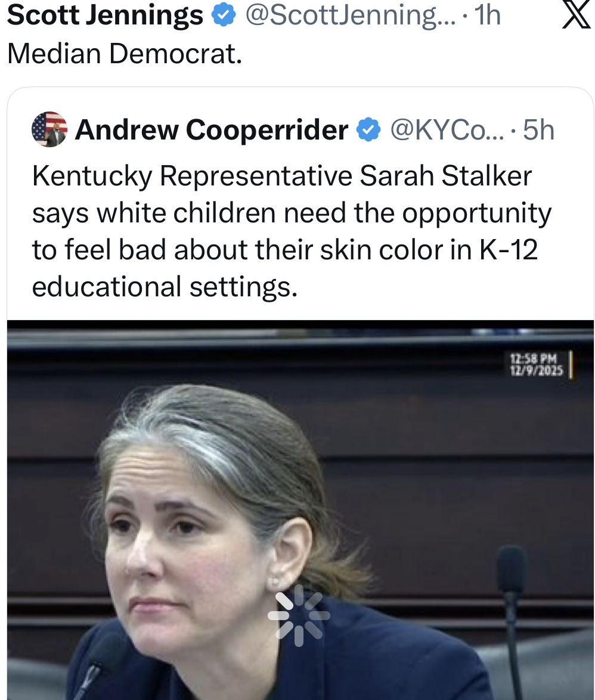Open Scott Jennings' profile via his name
Image resolution: width=595 pixels, height=700 pixels.
pos(105,16)
